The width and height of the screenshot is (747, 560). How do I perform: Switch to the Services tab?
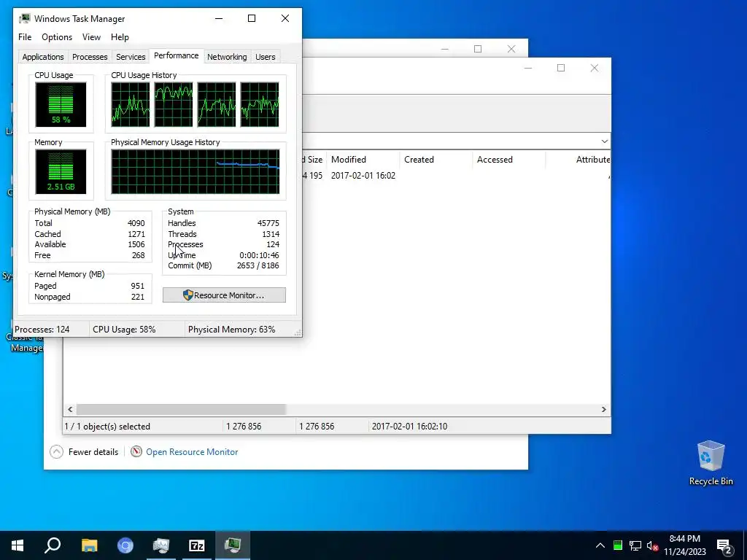point(131,57)
